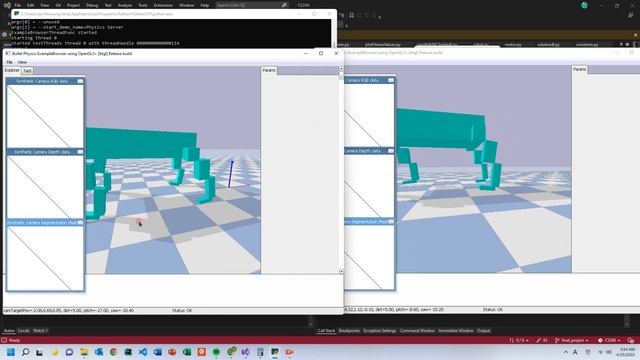Open PowerPoint from taskbar
This screenshot has height=360, width=640.
point(172,352)
